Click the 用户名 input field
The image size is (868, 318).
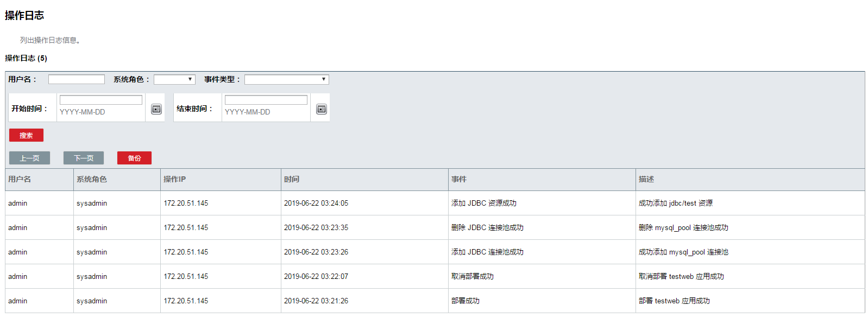[x=77, y=80]
